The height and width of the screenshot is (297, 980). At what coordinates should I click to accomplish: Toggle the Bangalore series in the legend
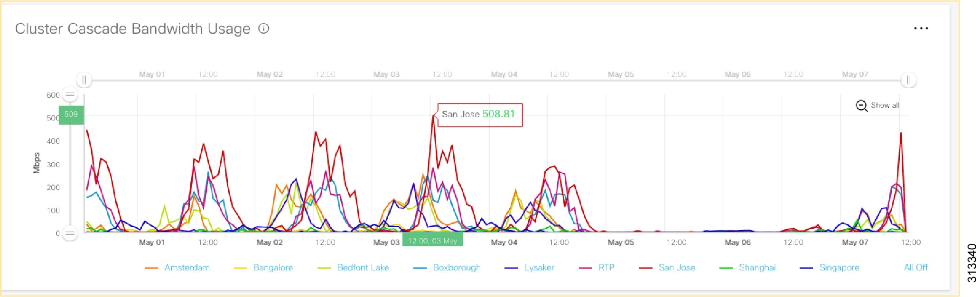click(x=263, y=268)
